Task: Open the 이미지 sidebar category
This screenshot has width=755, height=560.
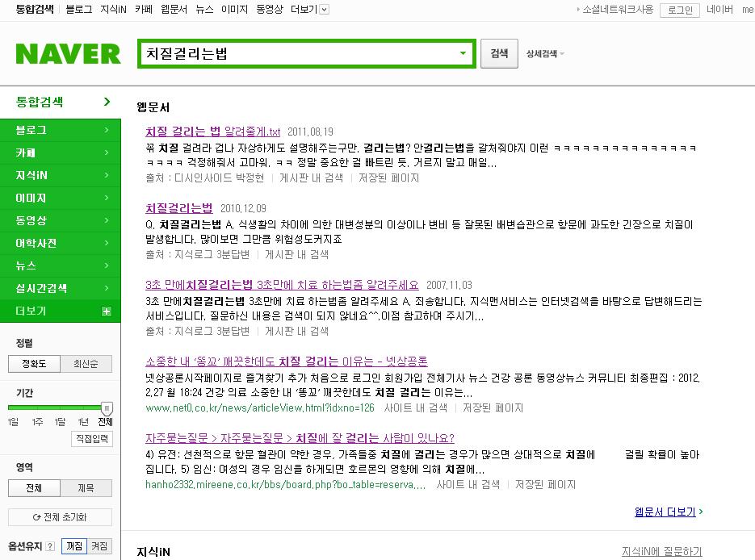Action: (61, 198)
